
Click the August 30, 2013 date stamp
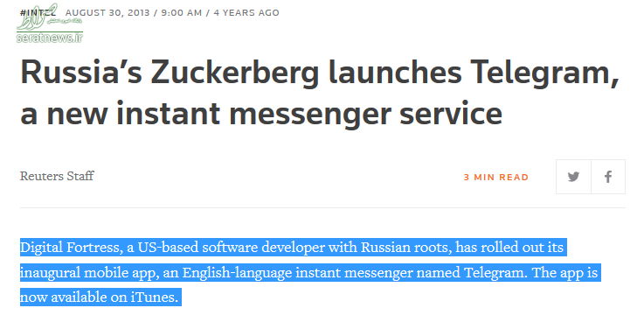107,13
